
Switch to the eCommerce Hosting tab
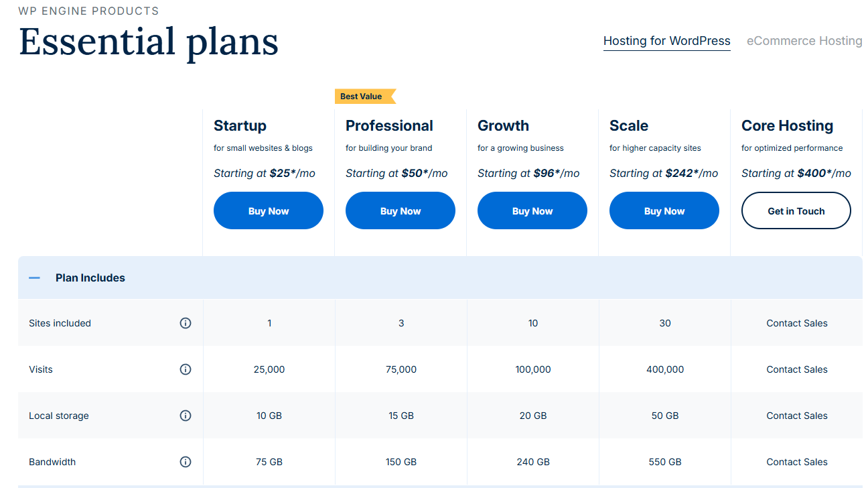click(804, 41)
